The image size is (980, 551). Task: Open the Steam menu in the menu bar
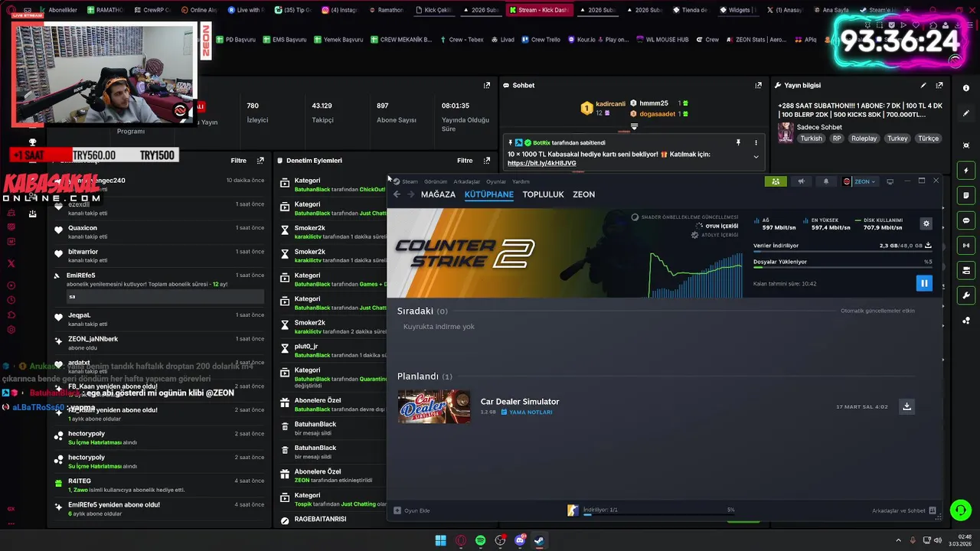coord(410,181)
